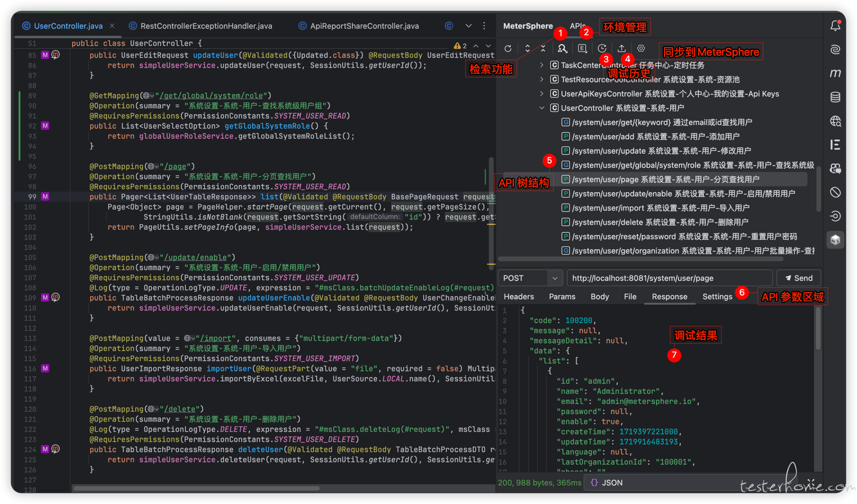This screenshot has height=504, width=857.
Task: Open the circular-arrow sidebar tool icon
Action: tap(836, 216)
